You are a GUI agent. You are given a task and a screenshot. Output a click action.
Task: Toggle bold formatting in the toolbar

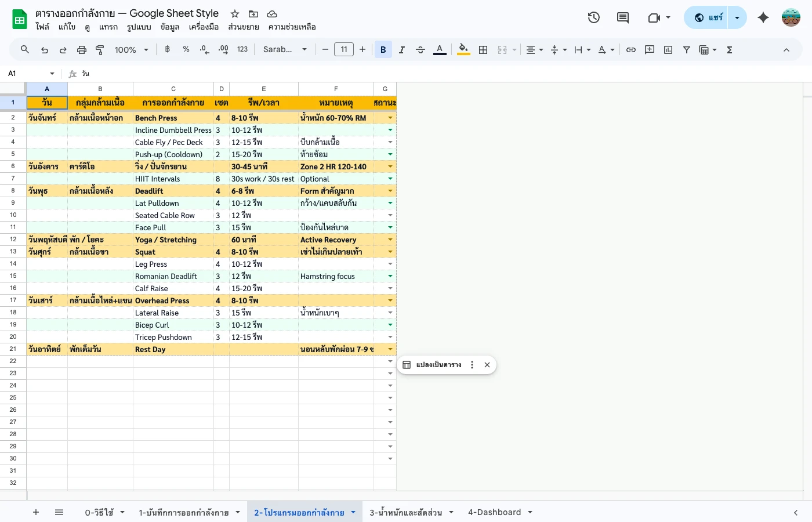[x=383, y=49]
